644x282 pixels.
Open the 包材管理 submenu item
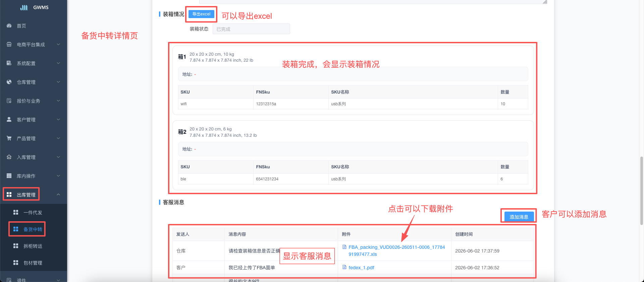34,263
